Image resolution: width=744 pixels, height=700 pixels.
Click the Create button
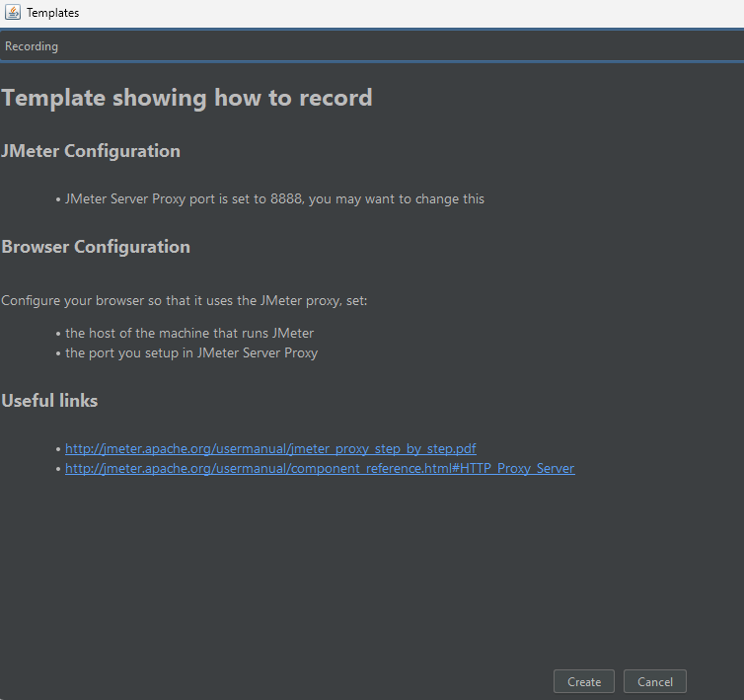583,681
